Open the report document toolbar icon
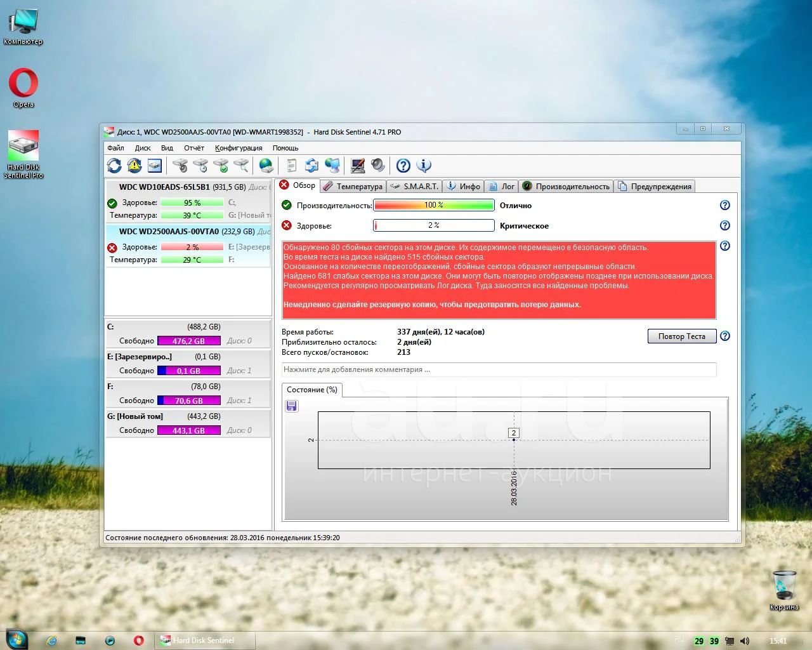Image resolution: width=812 pixels, height=650 pixels. [x=292, y=166]
